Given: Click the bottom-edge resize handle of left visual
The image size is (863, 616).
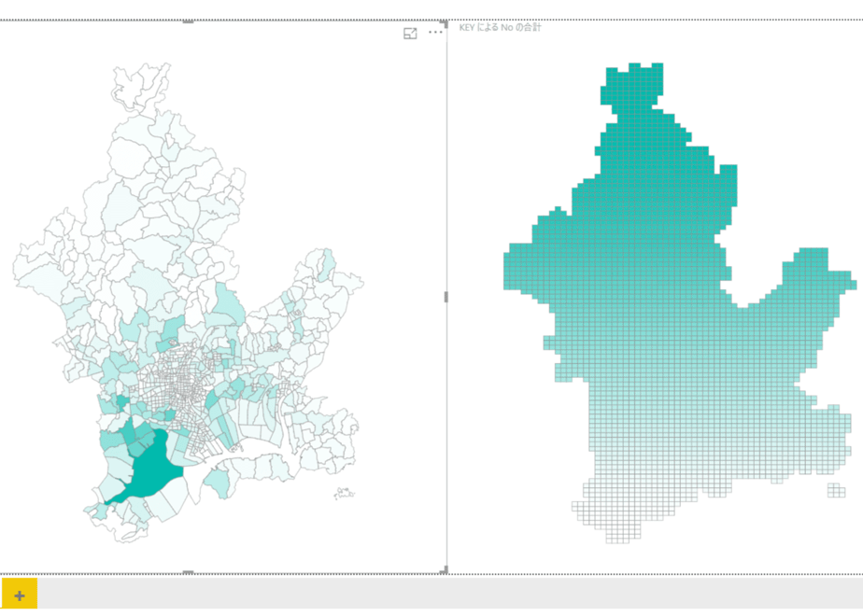Looking at the screenshot, I should coord(189,572).
